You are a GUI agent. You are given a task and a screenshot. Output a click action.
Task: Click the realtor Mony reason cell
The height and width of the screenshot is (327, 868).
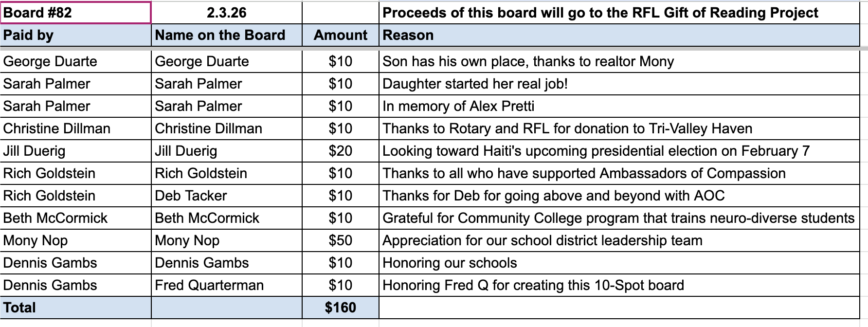coord(619,61)
